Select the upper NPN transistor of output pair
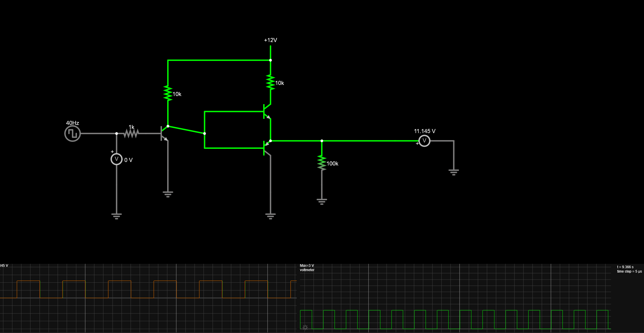The image size is (644, 333). (267, 111)
